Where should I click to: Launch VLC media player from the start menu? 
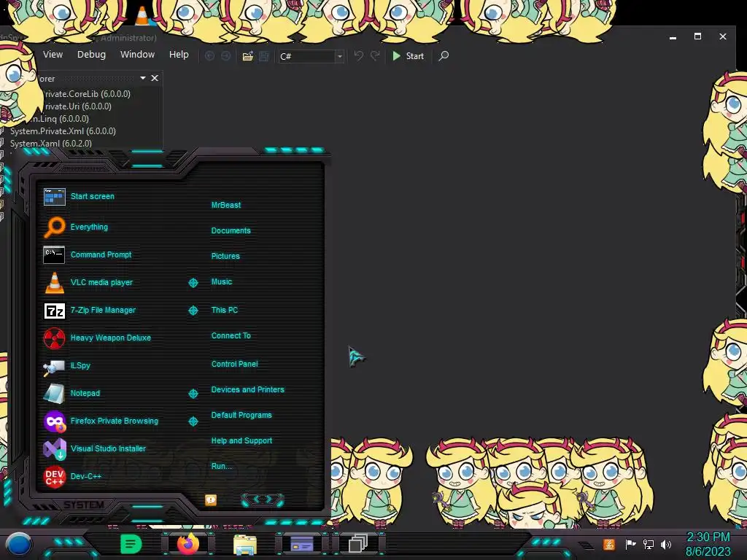[101, 282]
